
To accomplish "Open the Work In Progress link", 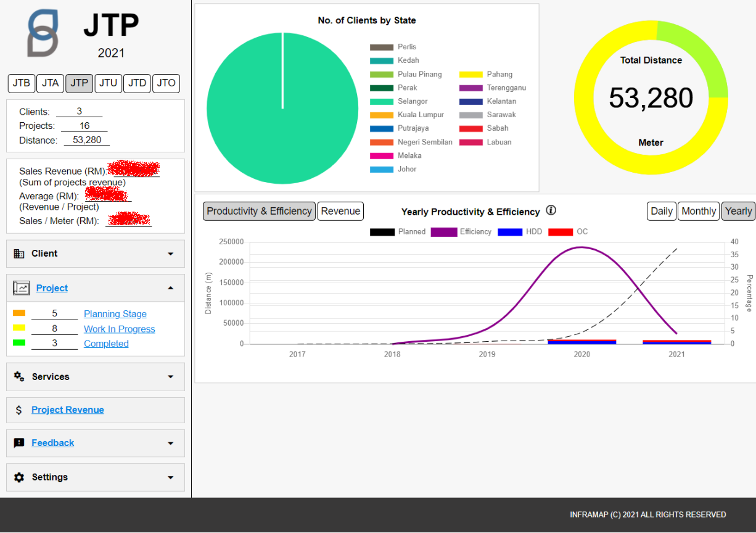I will pyautogui.click(x=120, y=329).
